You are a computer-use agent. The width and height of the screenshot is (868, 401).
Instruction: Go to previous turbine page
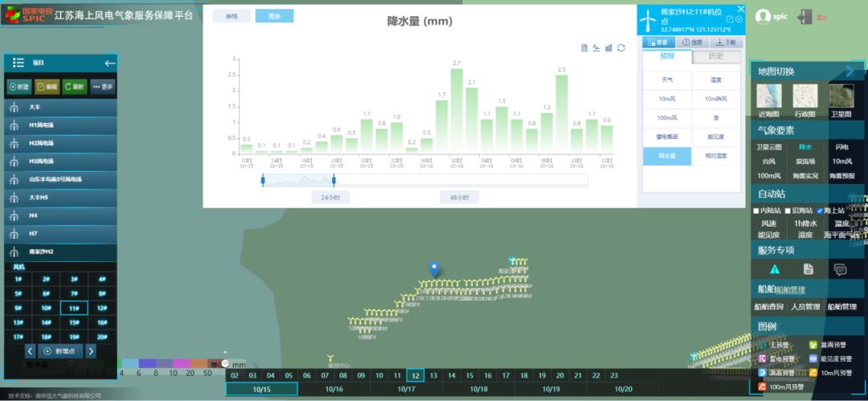pyautogui.click(x=31, y=351)
